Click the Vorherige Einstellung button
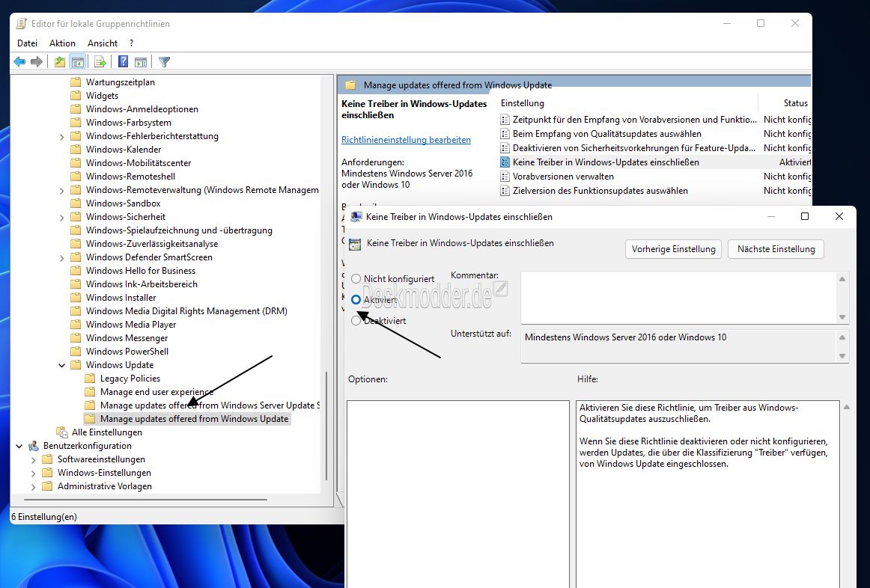870x588 pixels. point(674,249)
